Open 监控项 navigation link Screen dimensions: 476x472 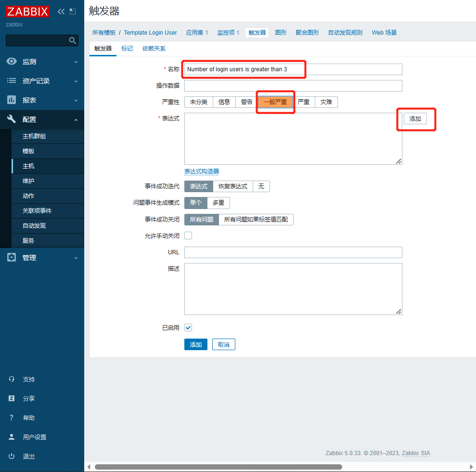click(x=226, y=32)
